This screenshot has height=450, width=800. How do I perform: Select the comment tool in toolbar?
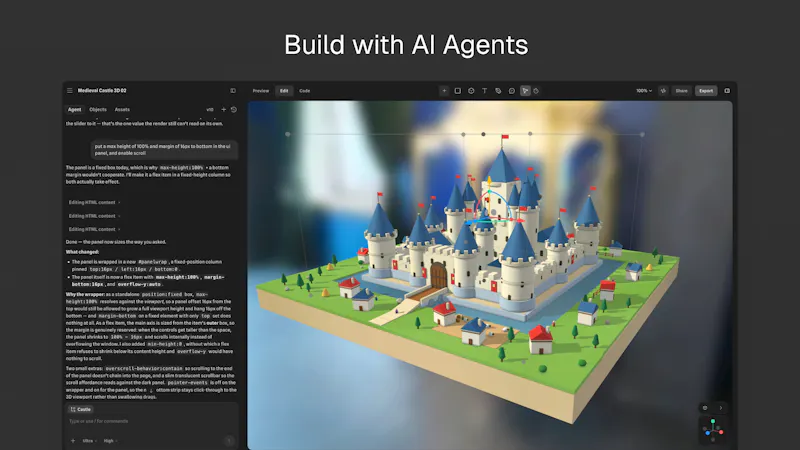(x=512, y=91)
